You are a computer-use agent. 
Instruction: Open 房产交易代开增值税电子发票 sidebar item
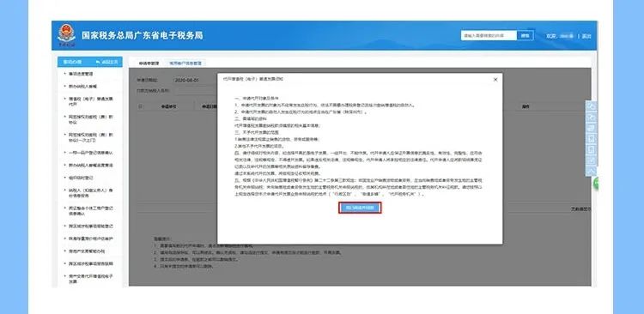point(90,279)
